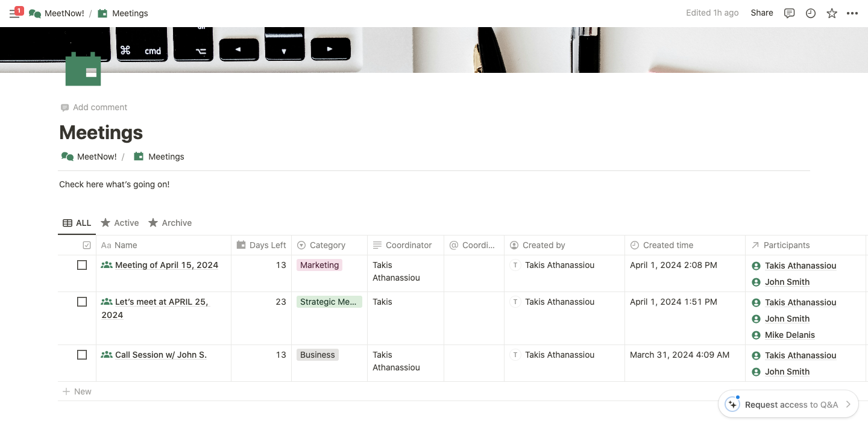Open the three-dots page options menu
Screen dimensions: 868x427
[852, 13]
